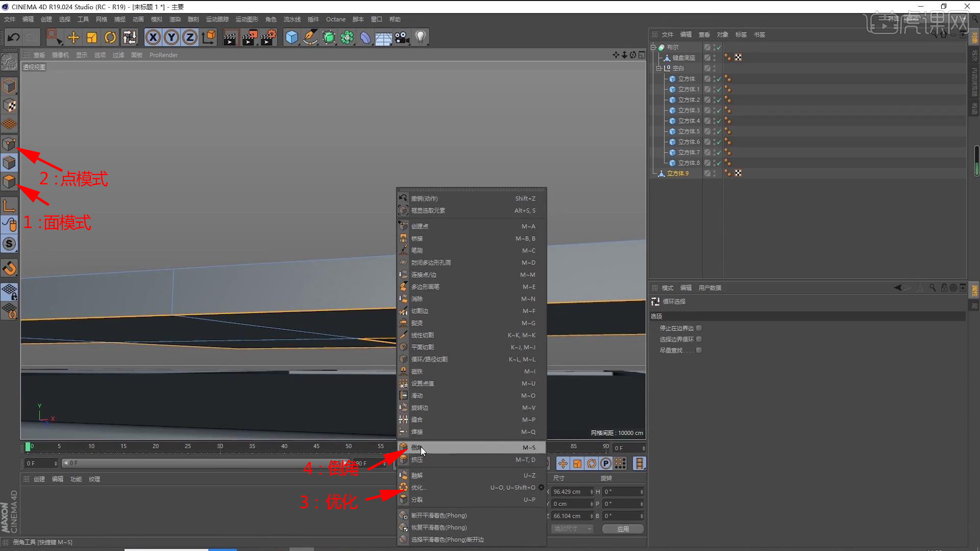Open the 绝对尺寸 size dropdown

pyautogui.click(x=573, y=529)
